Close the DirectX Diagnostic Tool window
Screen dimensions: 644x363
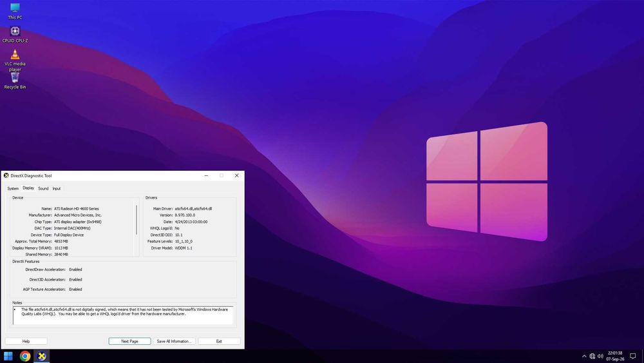coord(236,175)
